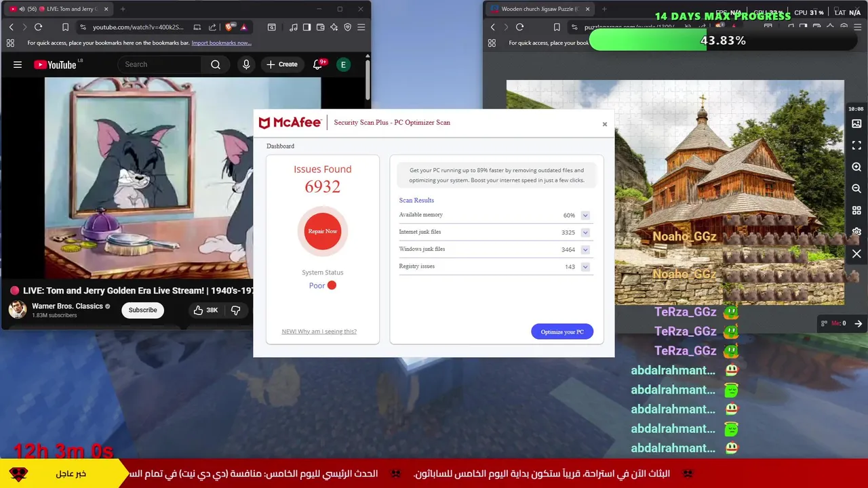This screenshot has height=488, width=868.
Task: Expand the Internet junk files row
Action: pyautogui.click(x=585, y=232)
